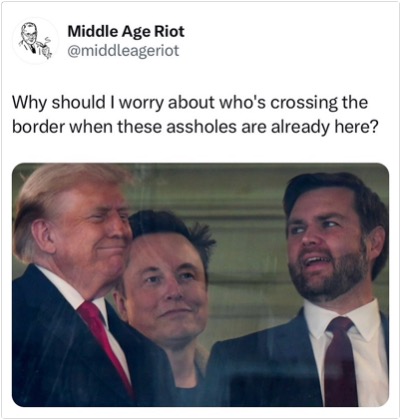Select the tweet text about crossing the border
Viewport: 401px width, 420px height.
pyautogui.click(x=195, y=114)
